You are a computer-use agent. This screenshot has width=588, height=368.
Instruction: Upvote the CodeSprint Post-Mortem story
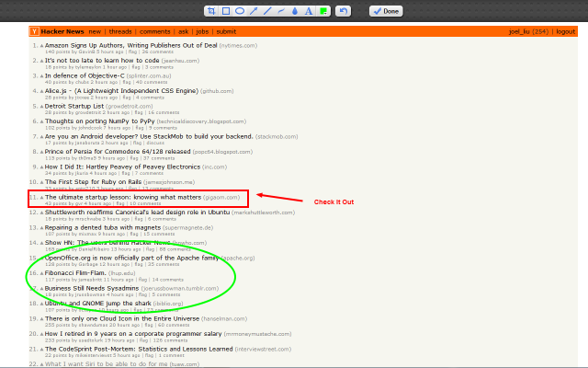pyautogui.click(x=41, y=350)
